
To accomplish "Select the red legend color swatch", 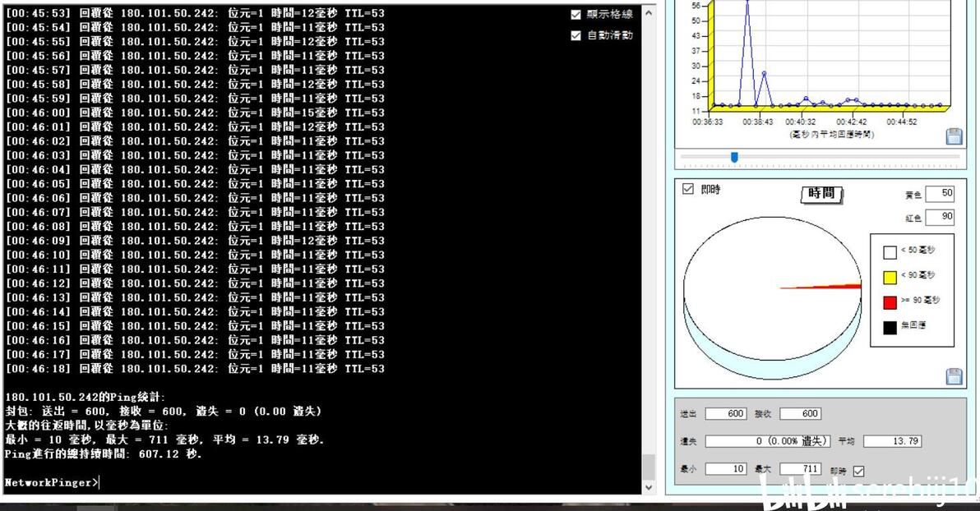I will coord(890,302).
